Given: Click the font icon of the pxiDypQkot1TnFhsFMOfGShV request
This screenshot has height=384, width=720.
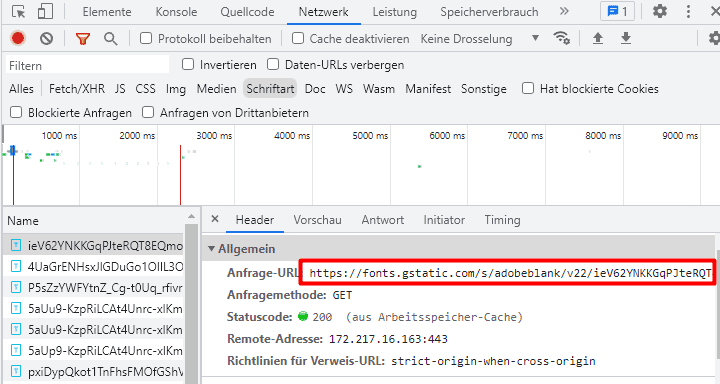Looking at the screenshot, I should click(x=16, y=371).
